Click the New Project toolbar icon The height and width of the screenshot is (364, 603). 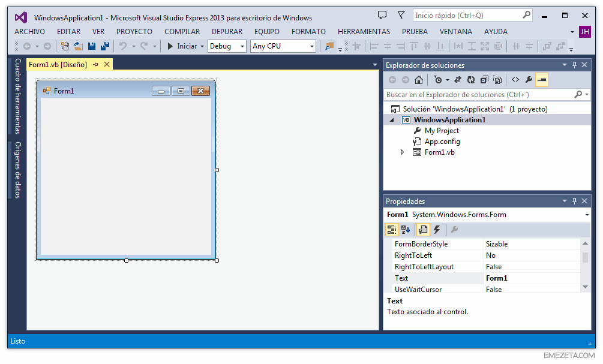point(65,47)
